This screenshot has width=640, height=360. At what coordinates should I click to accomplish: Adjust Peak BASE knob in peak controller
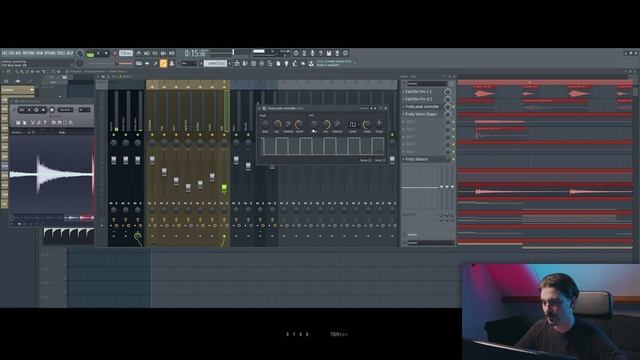click(265, 124)
